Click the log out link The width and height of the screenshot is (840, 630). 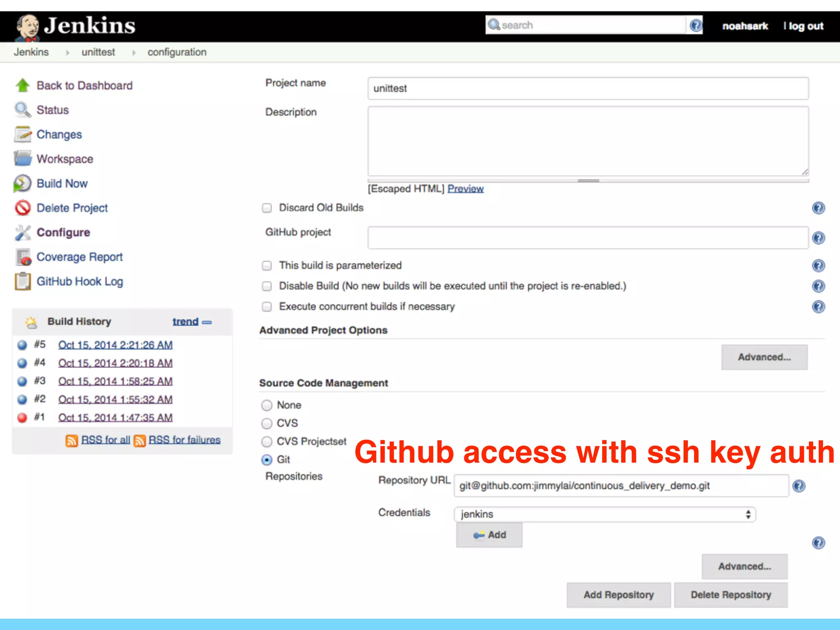(x=806, y=26)
